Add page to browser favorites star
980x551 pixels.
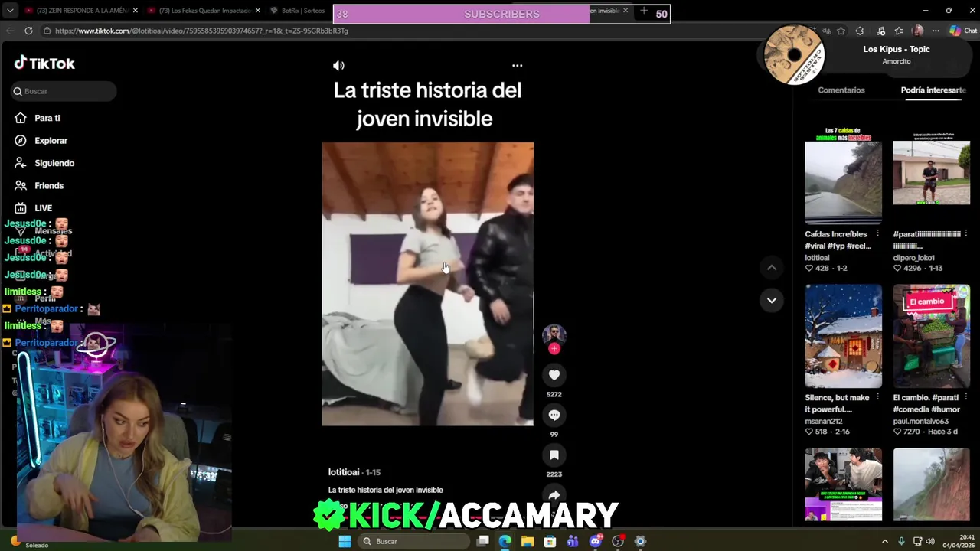point(841,31)
